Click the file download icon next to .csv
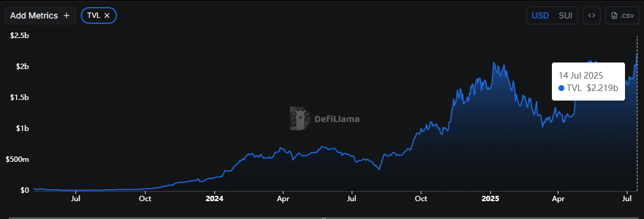Image resolution: width=644 pixels, height=219 pixels. click(x=614, y=15)
